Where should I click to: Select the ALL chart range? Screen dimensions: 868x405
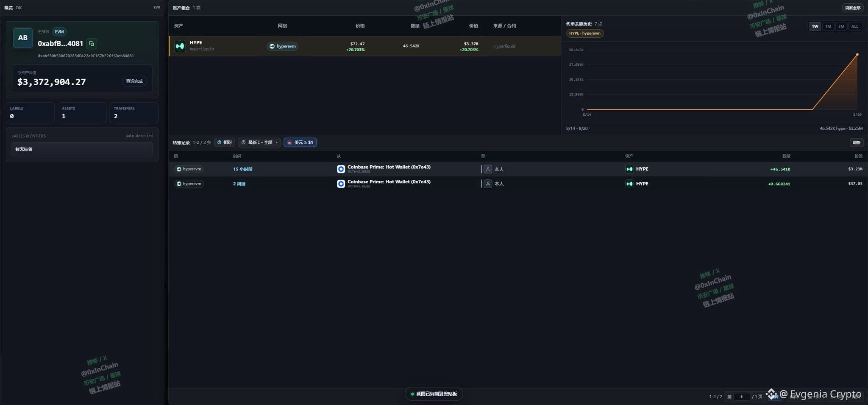[x=854, y=26]
